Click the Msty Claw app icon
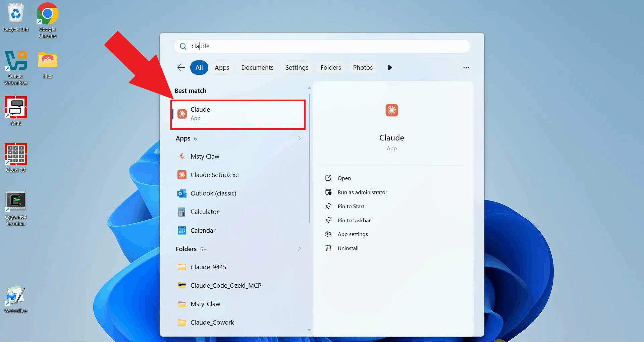The height and width of the screenshot is (342, 644). (x=182, y=157)
